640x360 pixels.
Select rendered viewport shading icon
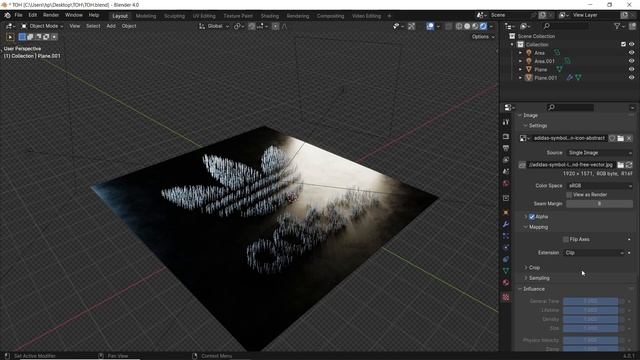pyautogui.click(x=483, y=26)
